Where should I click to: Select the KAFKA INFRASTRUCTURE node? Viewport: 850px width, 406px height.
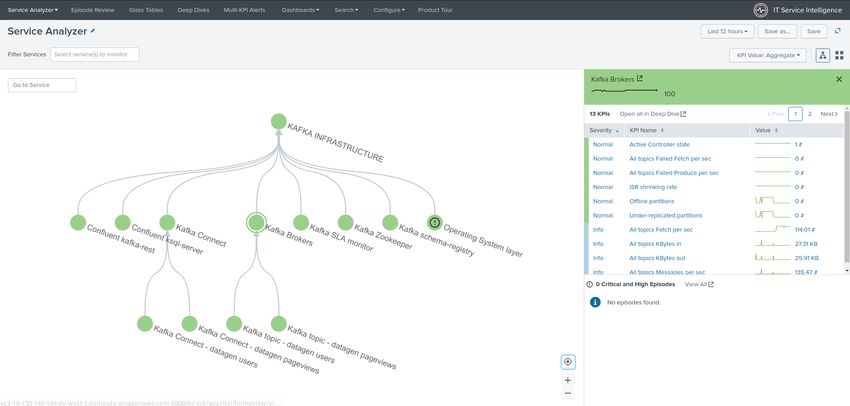[279, 121]
